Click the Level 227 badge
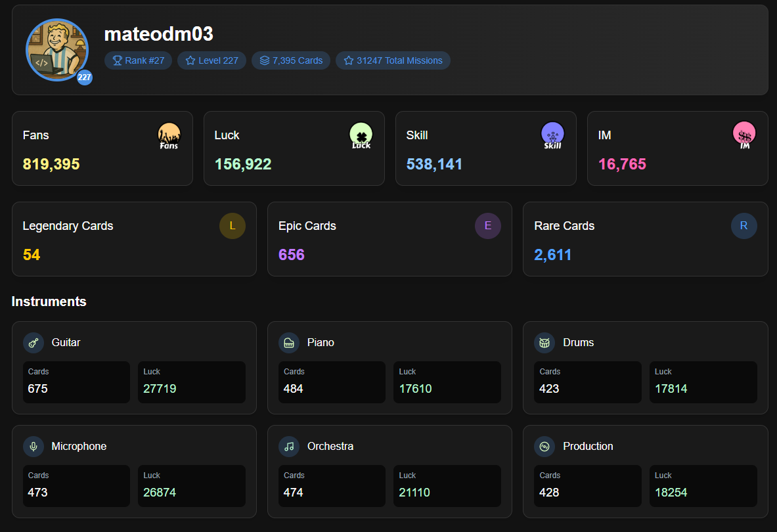The height and width of the screenshot is (532, 777). pos(211,60)
